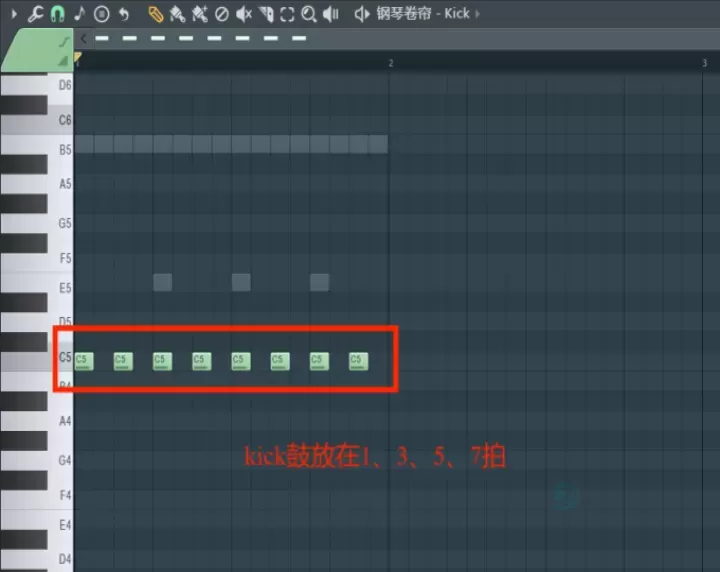
Task: Select the Draw pencil tool
Action: [156, 14]
